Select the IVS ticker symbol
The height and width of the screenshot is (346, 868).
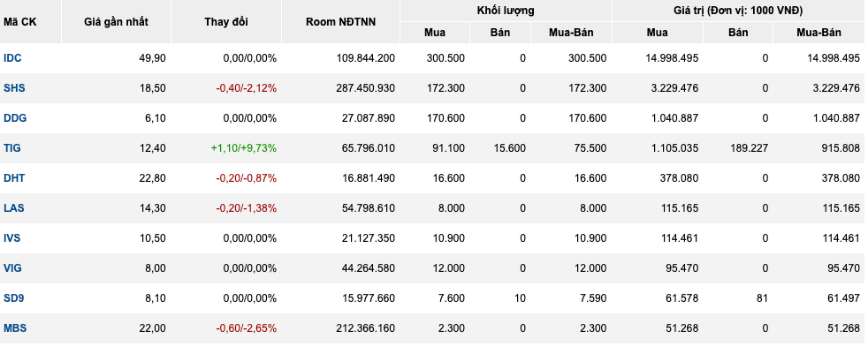12,238
